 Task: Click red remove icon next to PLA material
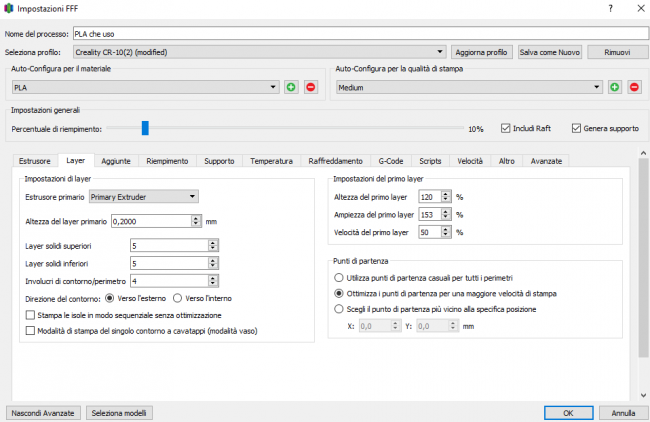click(309, 87)
